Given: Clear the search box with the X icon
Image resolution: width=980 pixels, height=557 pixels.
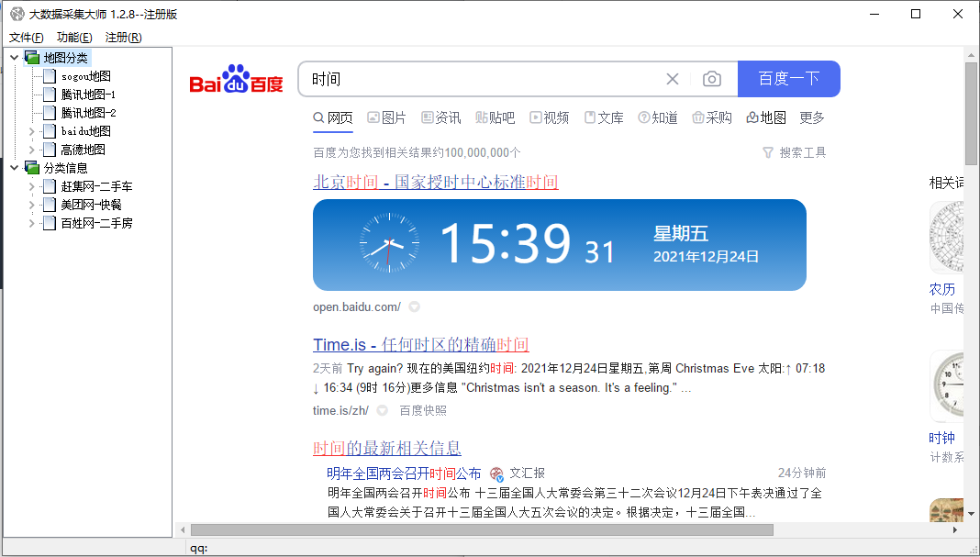Looking at the screenshot, I should click(673, 79).
